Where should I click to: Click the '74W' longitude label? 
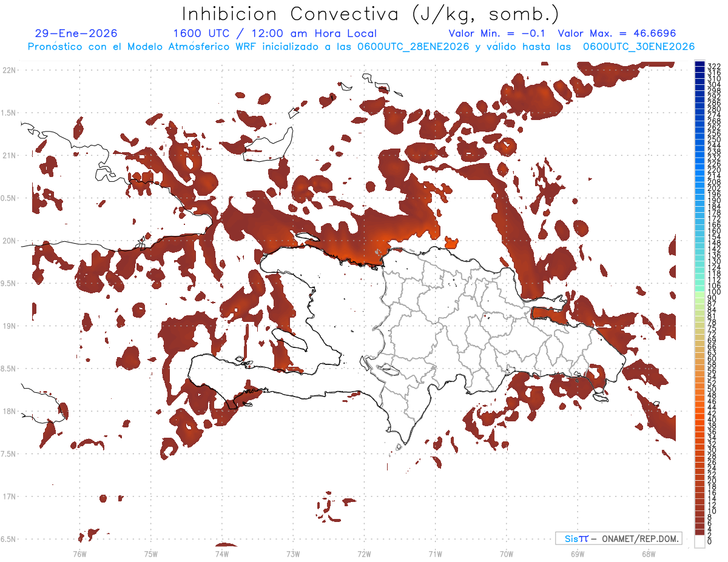(x=221, y=554)
